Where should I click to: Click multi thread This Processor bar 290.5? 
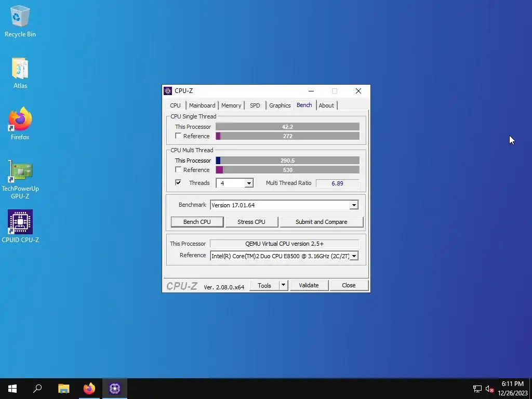pos(287,161)
